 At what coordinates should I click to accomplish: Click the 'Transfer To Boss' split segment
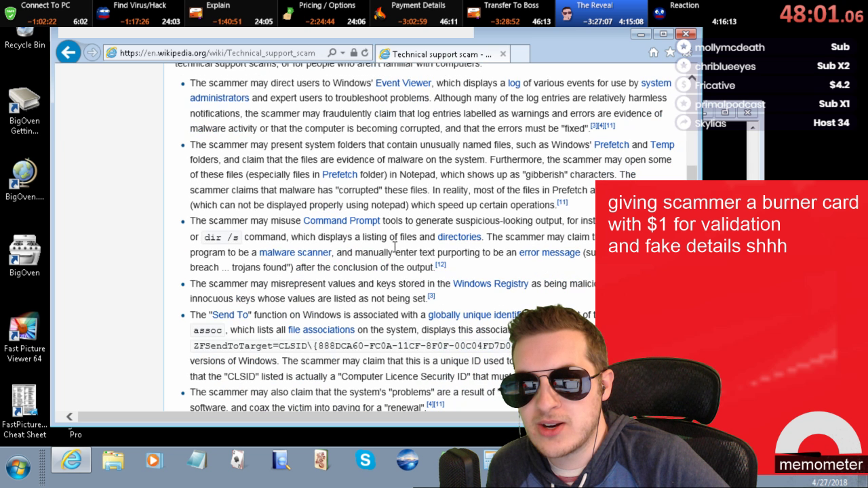click(x=508, y=13)
